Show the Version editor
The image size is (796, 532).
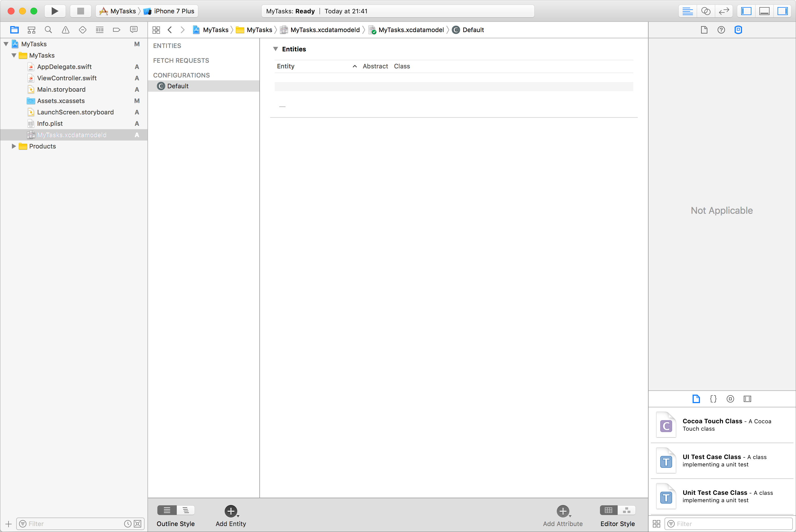point(724,11)
